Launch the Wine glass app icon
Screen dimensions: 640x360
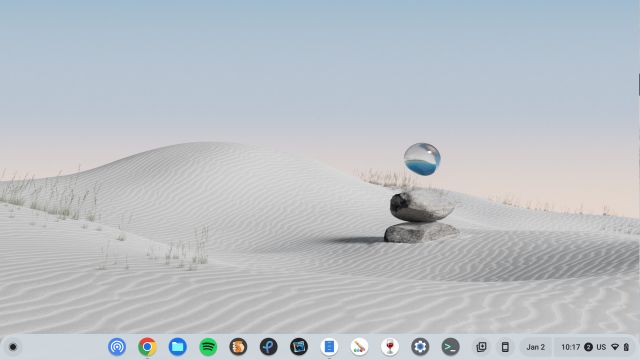(x=390, y=347)
